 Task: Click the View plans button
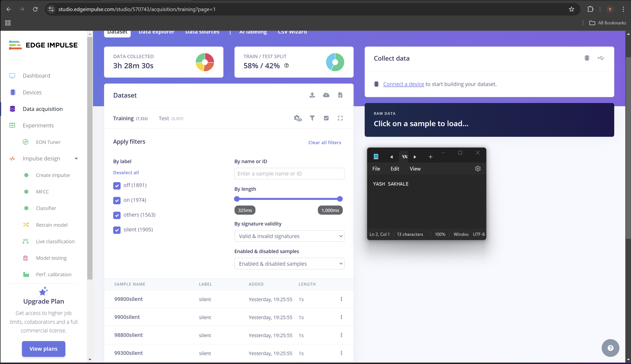[x=43, y=349]
